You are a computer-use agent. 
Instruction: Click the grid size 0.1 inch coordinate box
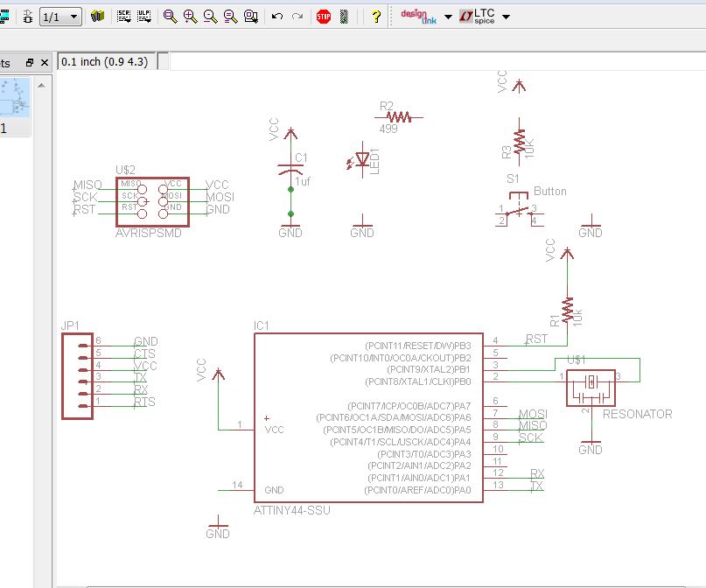pyautogui.click(x=107, y=61)
